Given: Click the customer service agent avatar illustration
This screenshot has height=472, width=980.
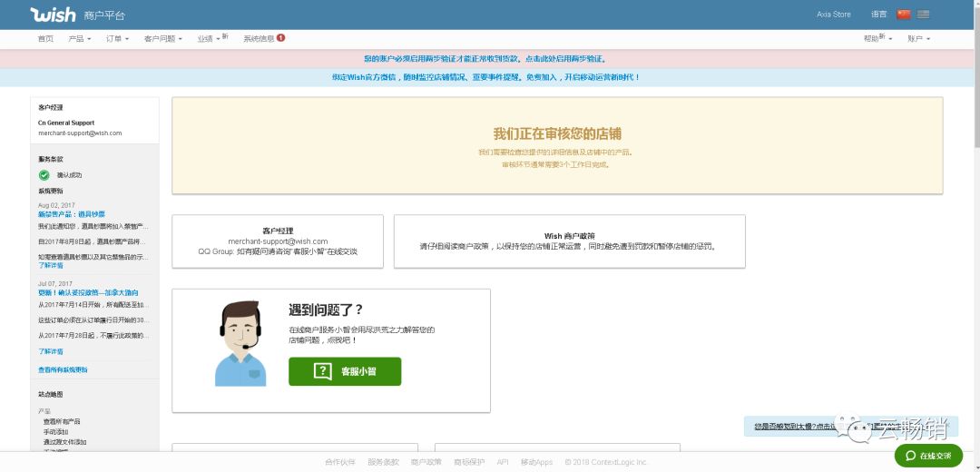Looking at the screenshot, I should pos(240,344).
